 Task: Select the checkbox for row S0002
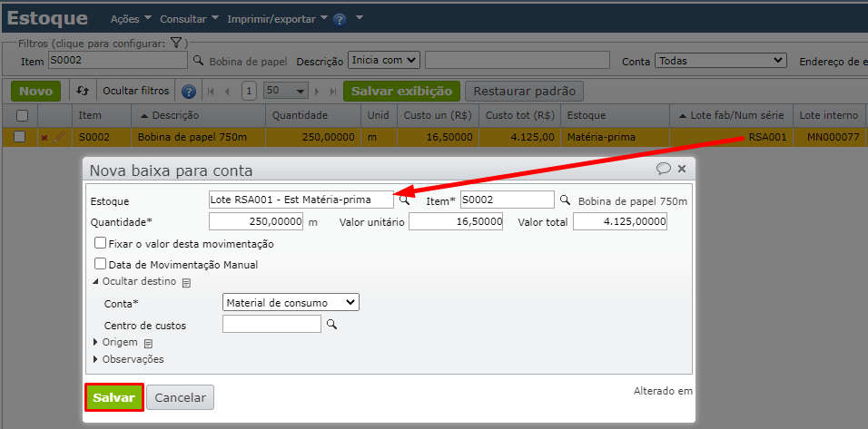point(19,137)
